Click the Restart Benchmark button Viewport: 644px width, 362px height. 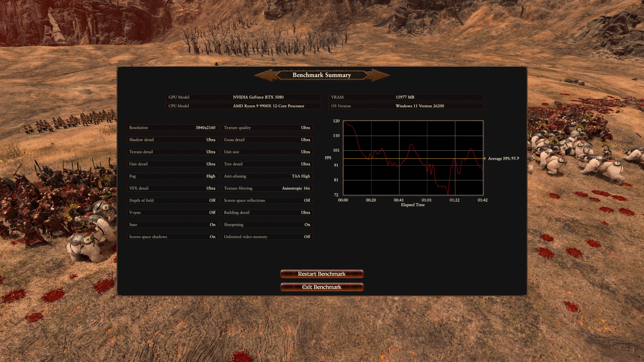[x=322, y=274]
